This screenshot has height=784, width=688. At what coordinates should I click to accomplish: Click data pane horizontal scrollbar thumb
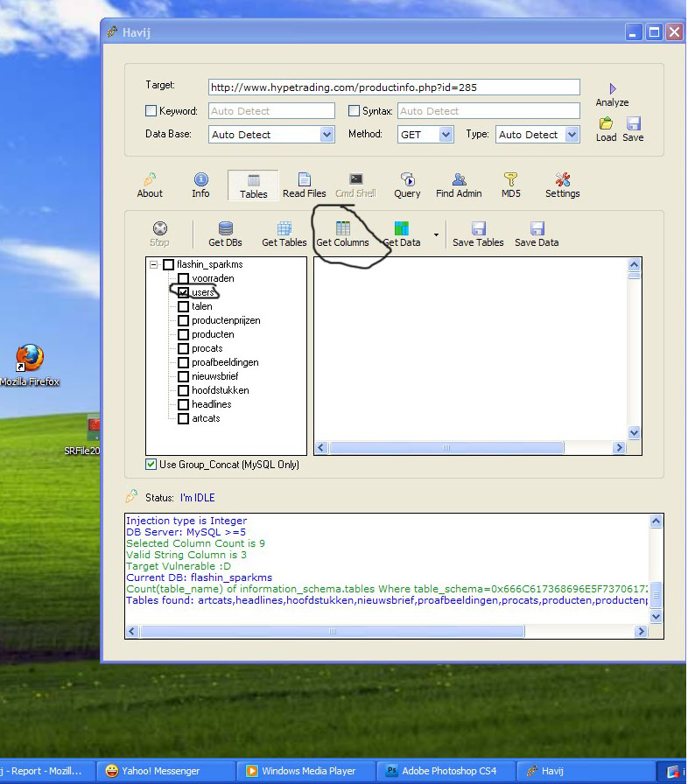pyautogui.click(x=446, y=447)
